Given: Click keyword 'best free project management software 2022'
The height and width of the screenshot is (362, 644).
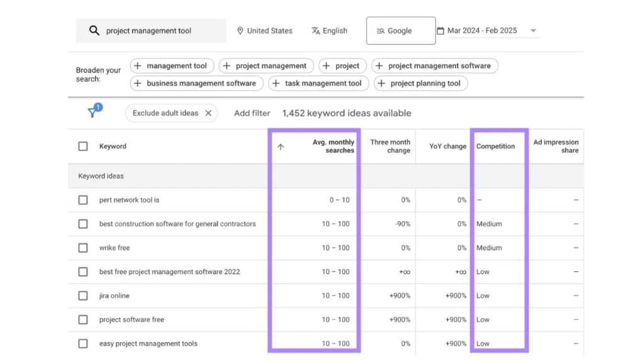Looking at the screenshot, I should coord(169,271).
